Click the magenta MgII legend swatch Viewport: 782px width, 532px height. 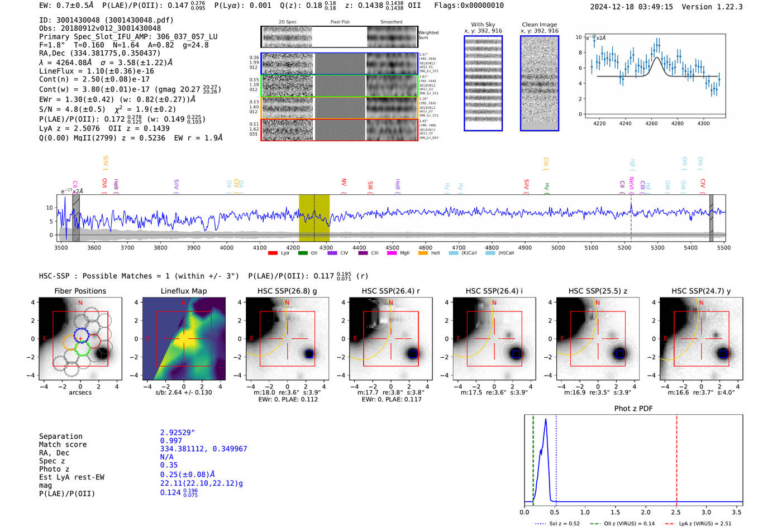(393, 253)
